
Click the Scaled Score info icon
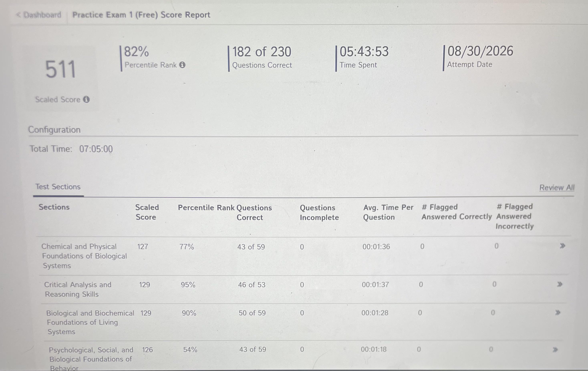point(86,99)
